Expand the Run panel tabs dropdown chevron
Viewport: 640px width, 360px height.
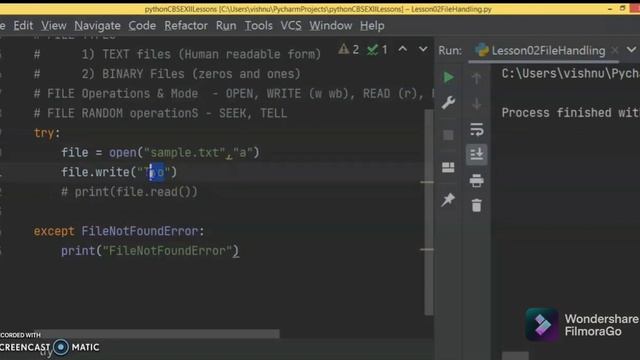[x=631, y=50]
